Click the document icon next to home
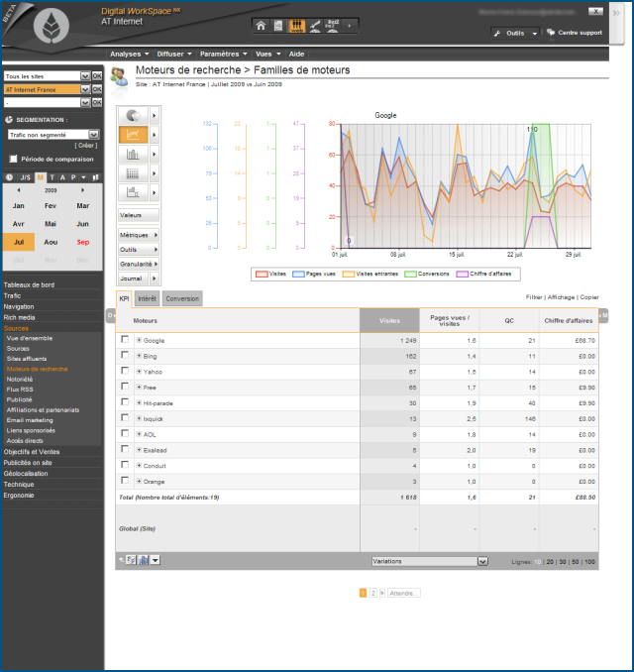This screenshot has width=634, height=672. pos(278,26)
